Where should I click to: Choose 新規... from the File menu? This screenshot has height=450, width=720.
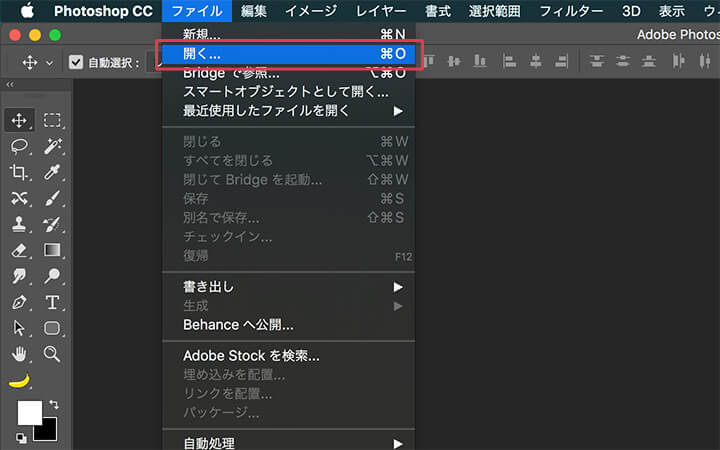(289, 34)
